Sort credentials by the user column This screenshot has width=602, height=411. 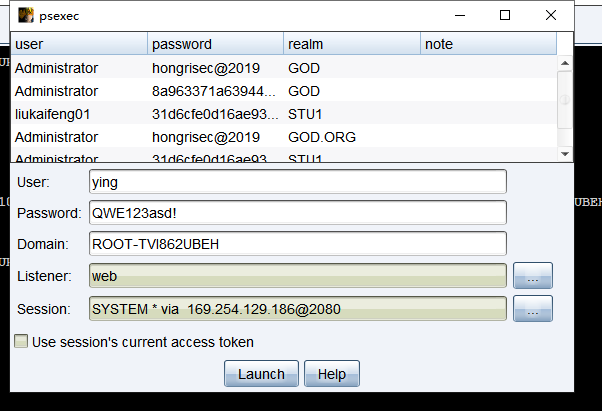coord(79,44)
